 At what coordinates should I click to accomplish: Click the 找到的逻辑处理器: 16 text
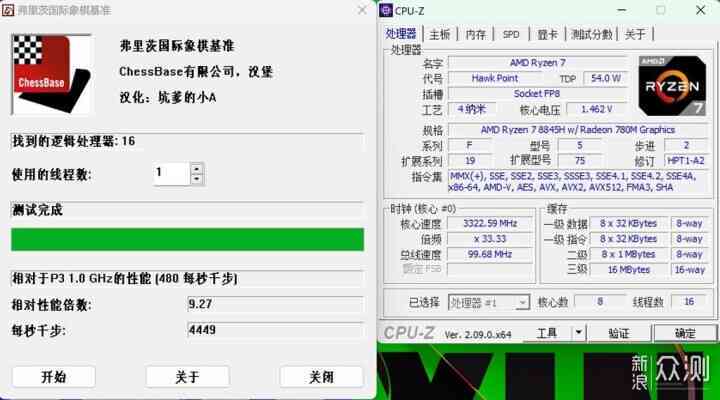coord(73,141)
